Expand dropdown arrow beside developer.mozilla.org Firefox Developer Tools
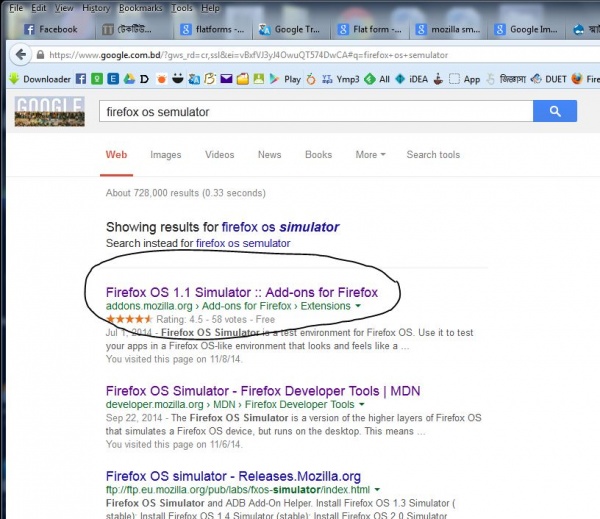Viewport: 600px width, 519px height. tap(362, 404)
